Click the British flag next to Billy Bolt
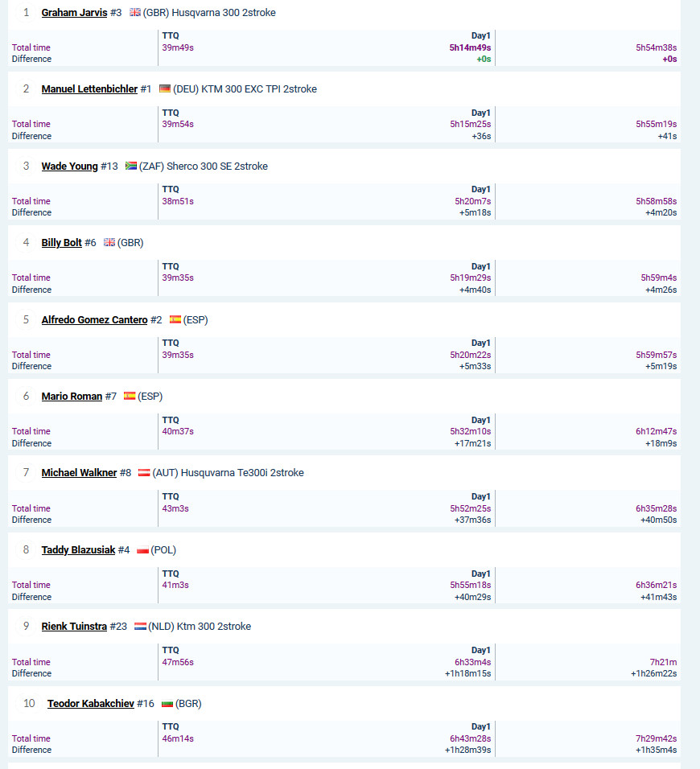Screen dimensions: 700x769 click(109, 242)
